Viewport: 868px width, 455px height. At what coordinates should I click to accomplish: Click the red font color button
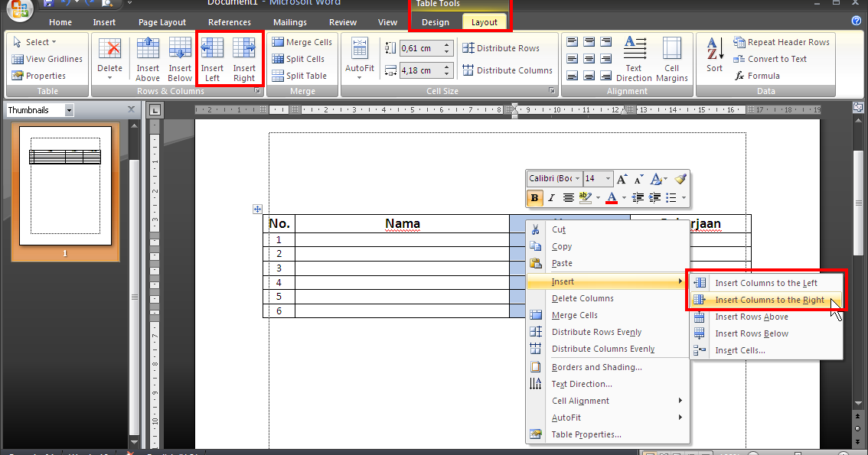click(x=612, y=197)
